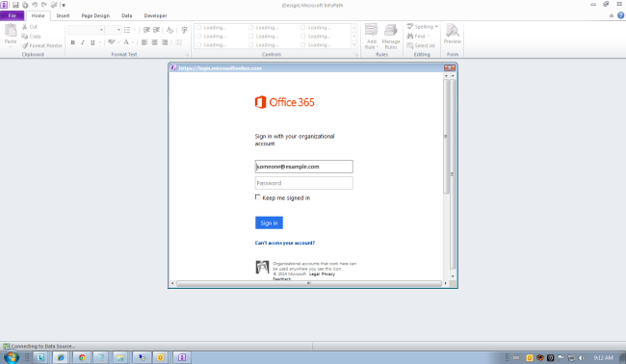Click the Undo arrow in quick access toolbar

[x=35, y=5]
